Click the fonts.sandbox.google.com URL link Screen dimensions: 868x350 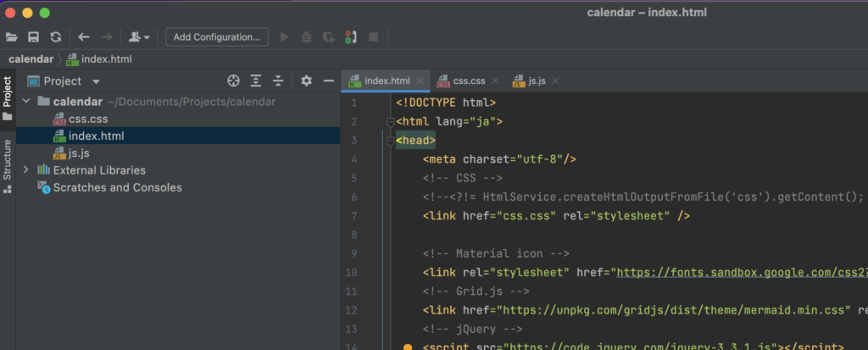coord(742,273)
